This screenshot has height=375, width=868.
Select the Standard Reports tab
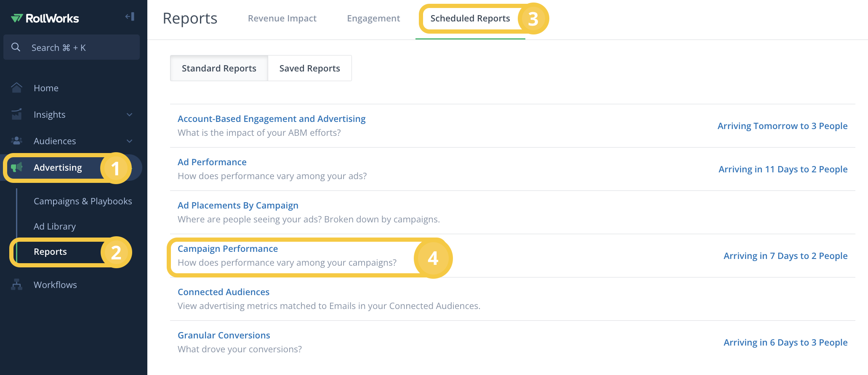tap(219, 68)
